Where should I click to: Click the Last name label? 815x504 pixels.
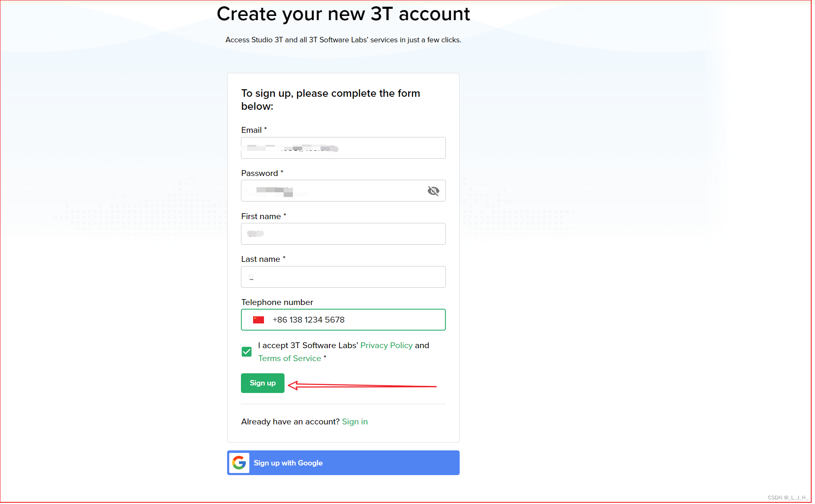tap(260, 259)
